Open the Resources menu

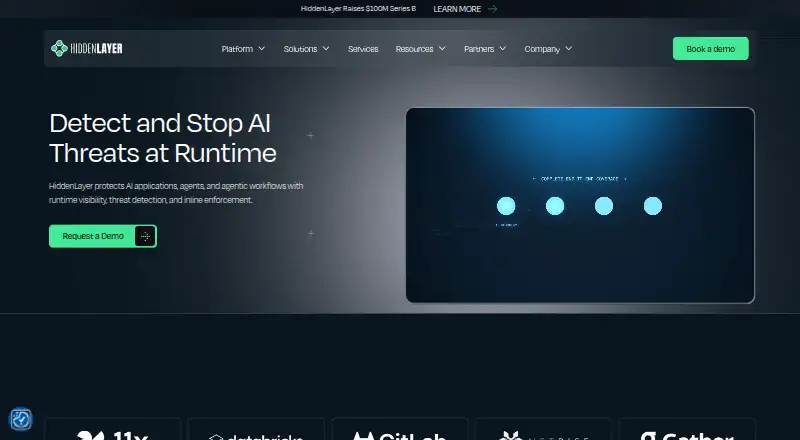[414, 49]
